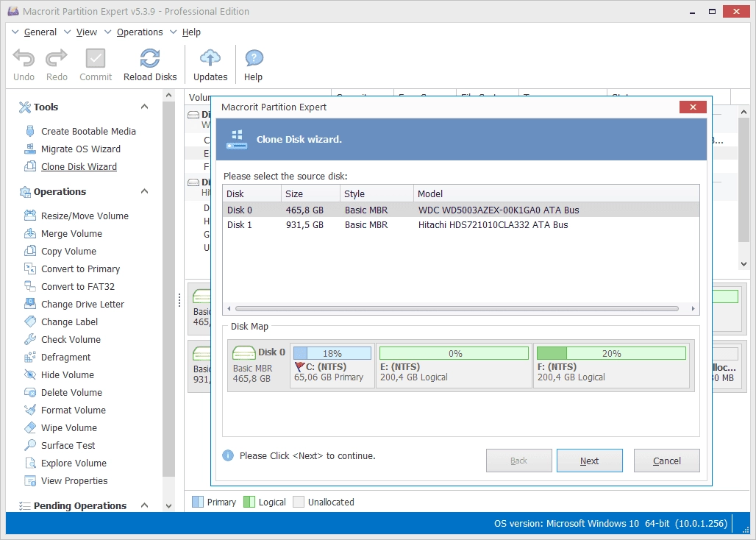Screen dimensions: 756x540
Task: Click the Migrate OS Wizard icon
Action: [30, 149]
